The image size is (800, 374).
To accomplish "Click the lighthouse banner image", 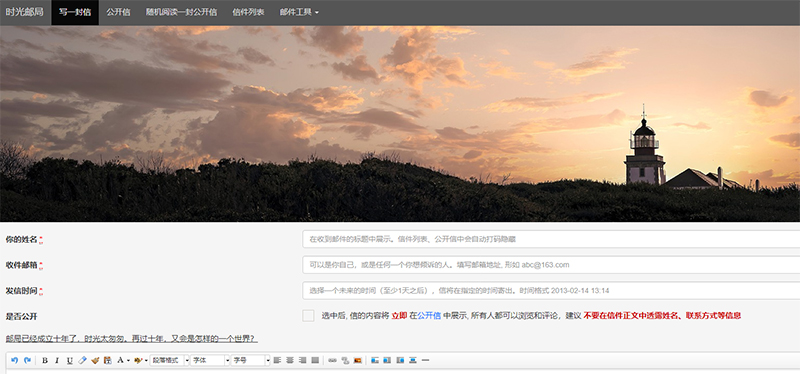I will (x=400, y=123).
